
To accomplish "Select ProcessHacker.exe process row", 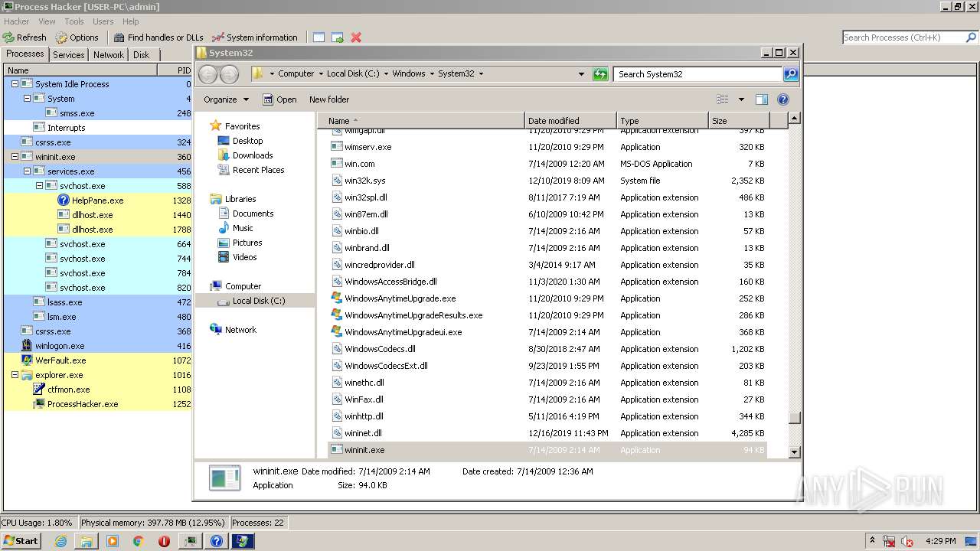I will coord(98,404).
